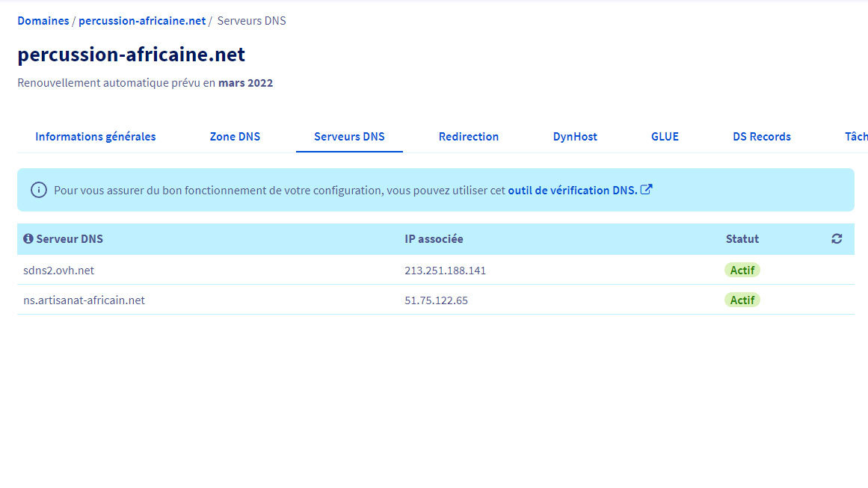Switch to the Zone DNS tab

pyautogui.click(x=235, y=137)
